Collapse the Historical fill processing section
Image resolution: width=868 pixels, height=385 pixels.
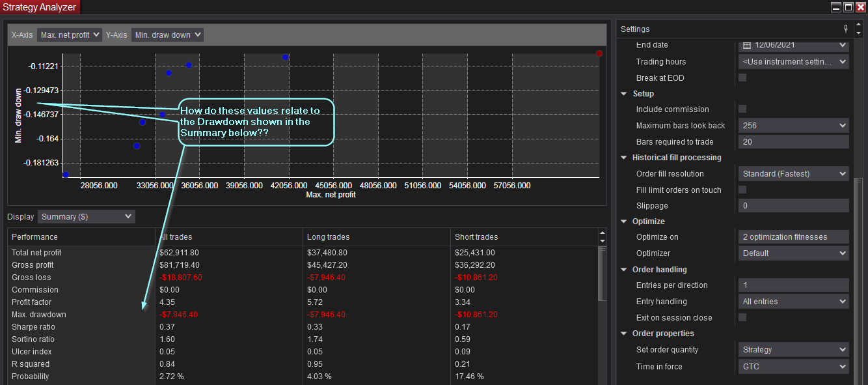click(623, 157)
